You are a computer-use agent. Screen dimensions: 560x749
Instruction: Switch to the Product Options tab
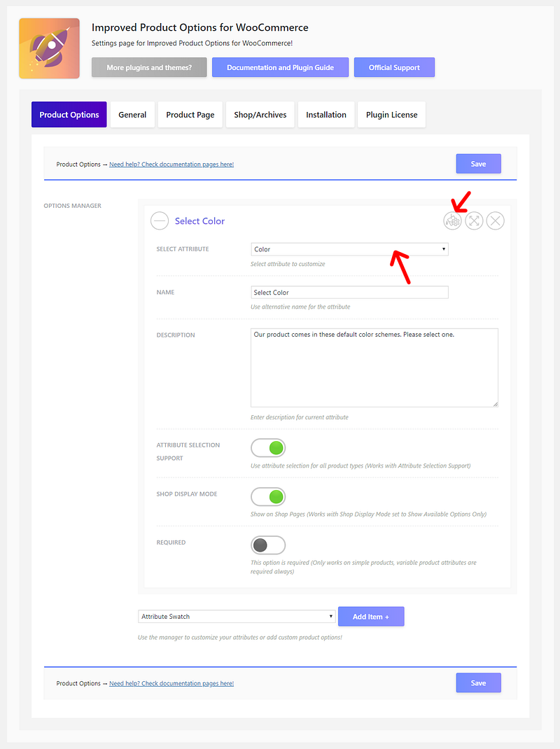pos(69,115)
